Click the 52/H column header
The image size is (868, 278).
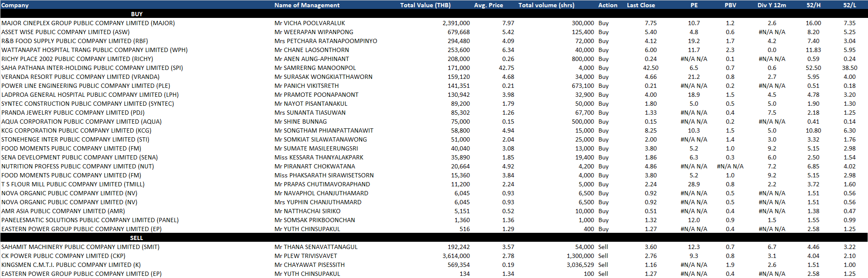813,5
